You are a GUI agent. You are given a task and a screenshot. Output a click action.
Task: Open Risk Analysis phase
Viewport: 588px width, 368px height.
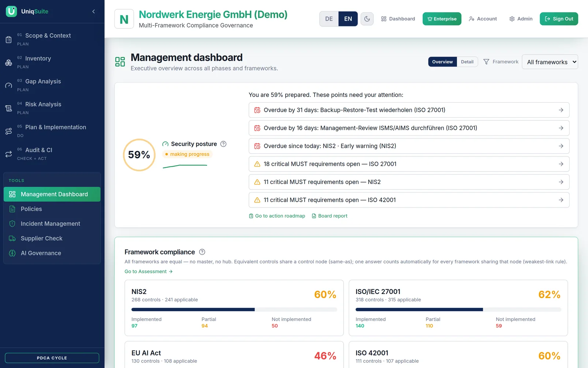[x=52, y=108]
